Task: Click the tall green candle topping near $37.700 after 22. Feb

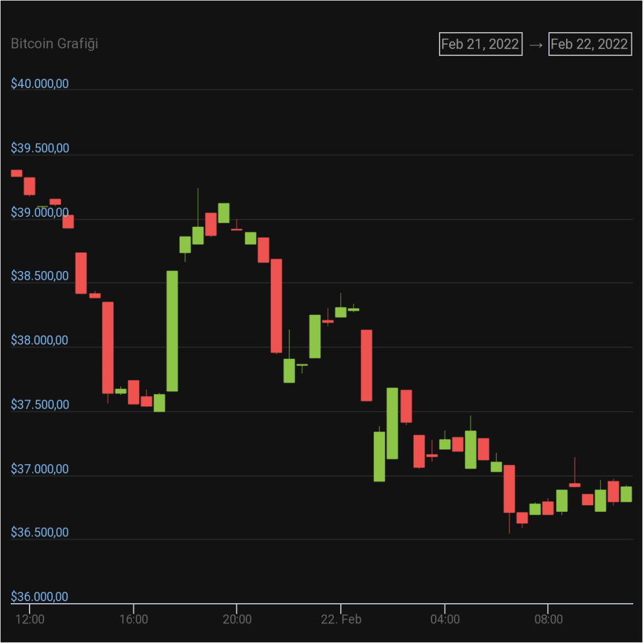Action: pyautogui.click(x=392, y=423)
